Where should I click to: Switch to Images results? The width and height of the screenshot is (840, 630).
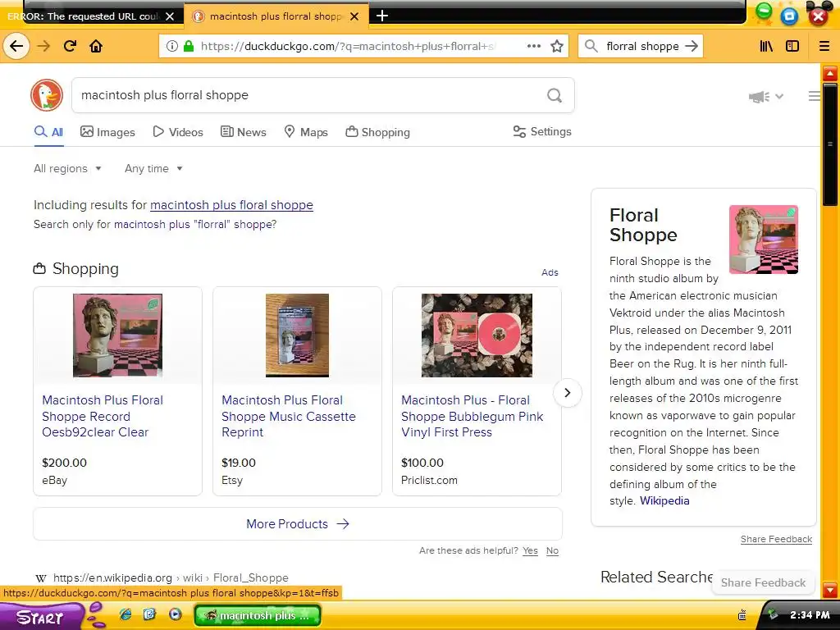107,132
